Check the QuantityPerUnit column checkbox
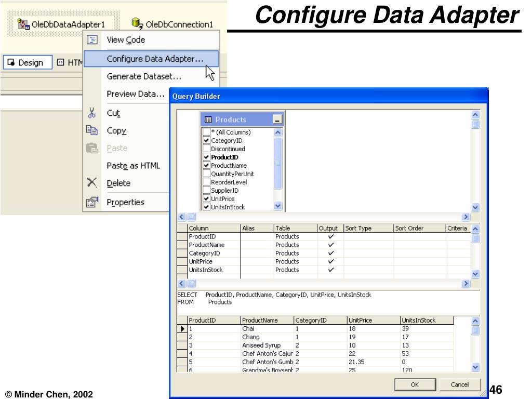This screenshot has width=532, height=399. pos(206,174)
